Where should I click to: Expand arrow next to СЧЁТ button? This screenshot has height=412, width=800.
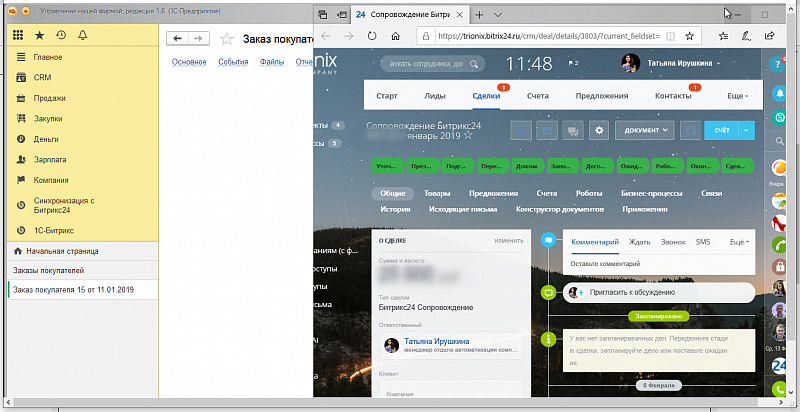[x=747, y=131]
